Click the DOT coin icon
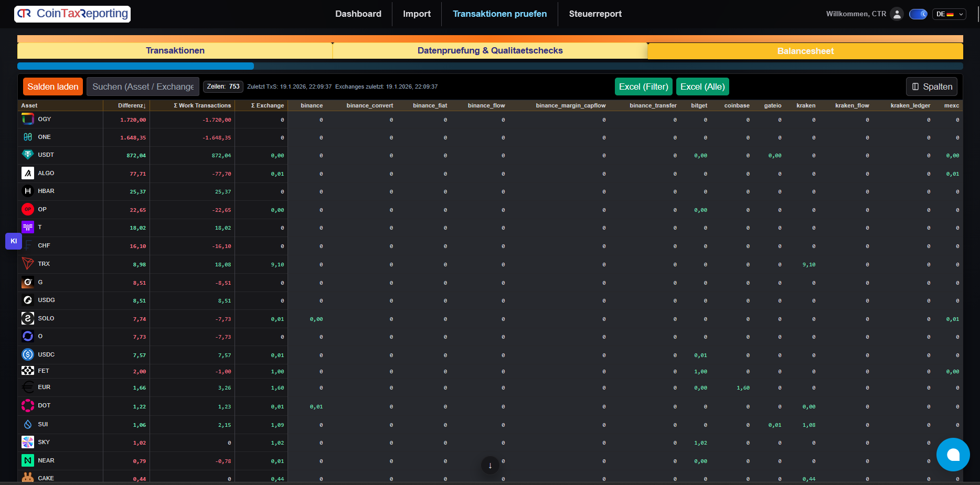The image size is (980, 485). click(x=28, y=406)
